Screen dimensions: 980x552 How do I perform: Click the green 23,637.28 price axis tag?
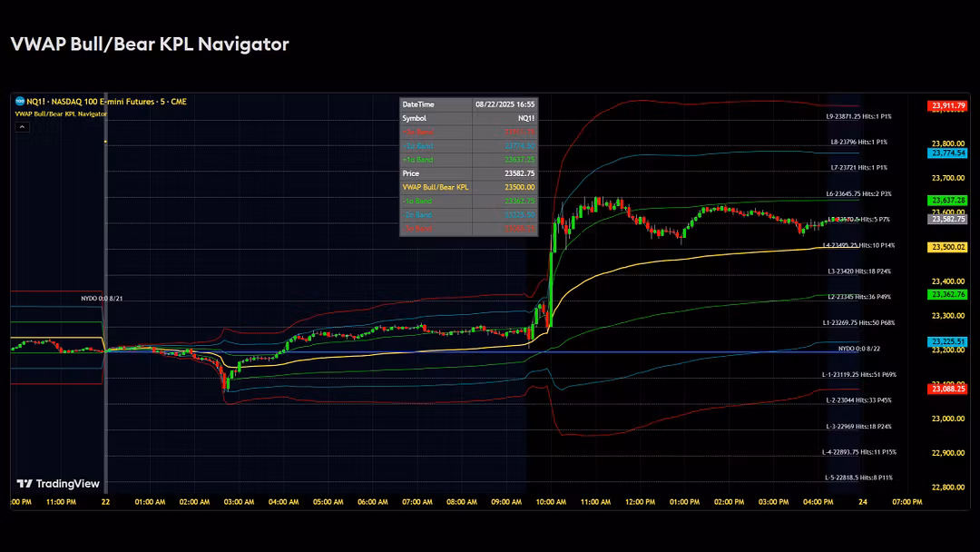point(946,200)
